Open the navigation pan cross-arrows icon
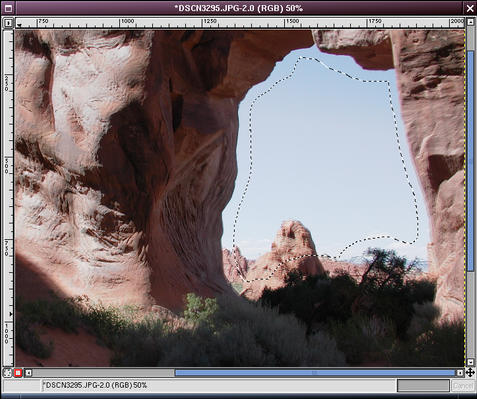 pos(470,372)
